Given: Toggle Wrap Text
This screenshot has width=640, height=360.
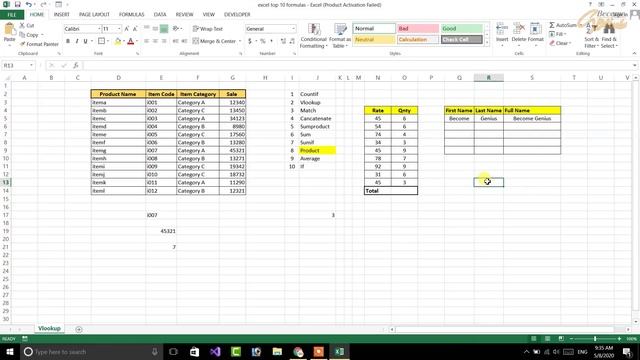Looking at the screenshot, I should point(208,29).
